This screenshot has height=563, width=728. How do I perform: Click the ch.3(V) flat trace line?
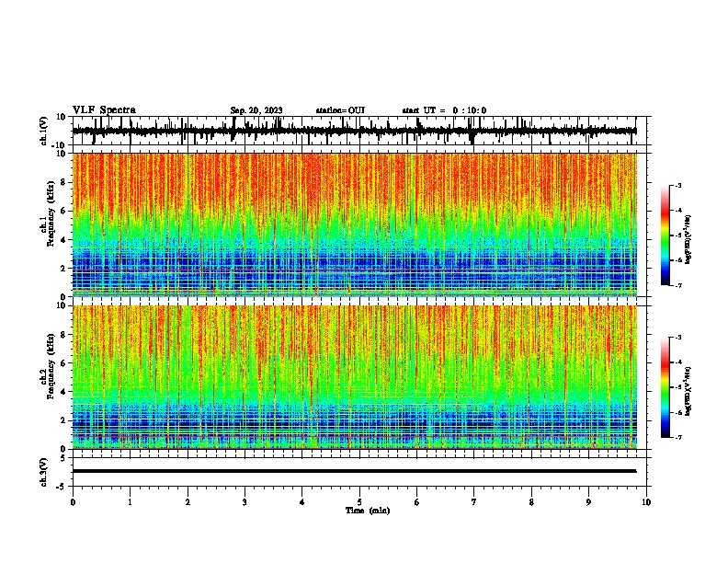(x=355, y=471)
